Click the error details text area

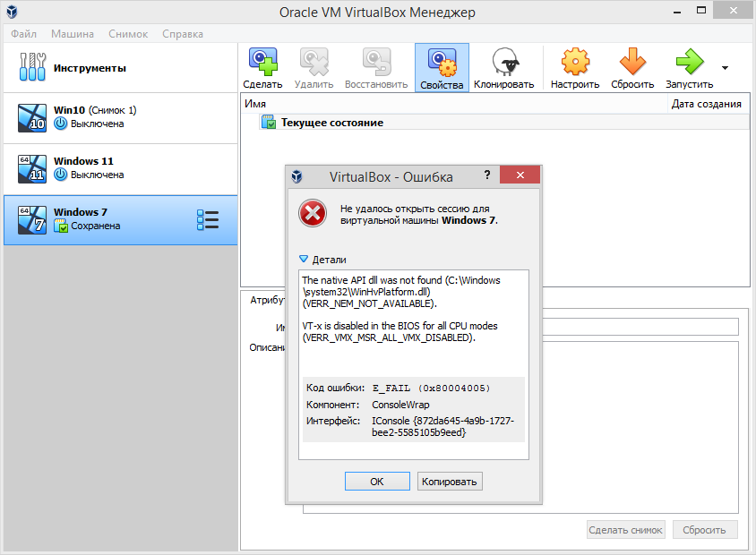414,364
